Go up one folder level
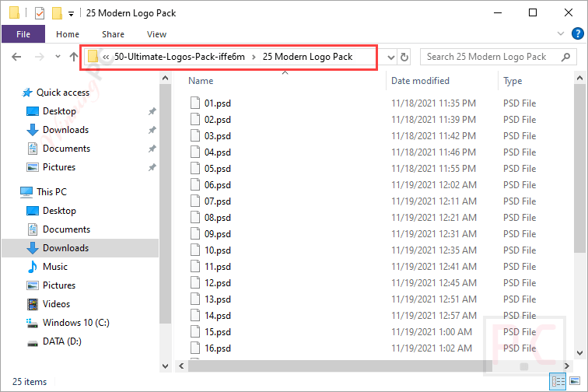The height and width of the screenshot is (392, 588). [73, 57]
